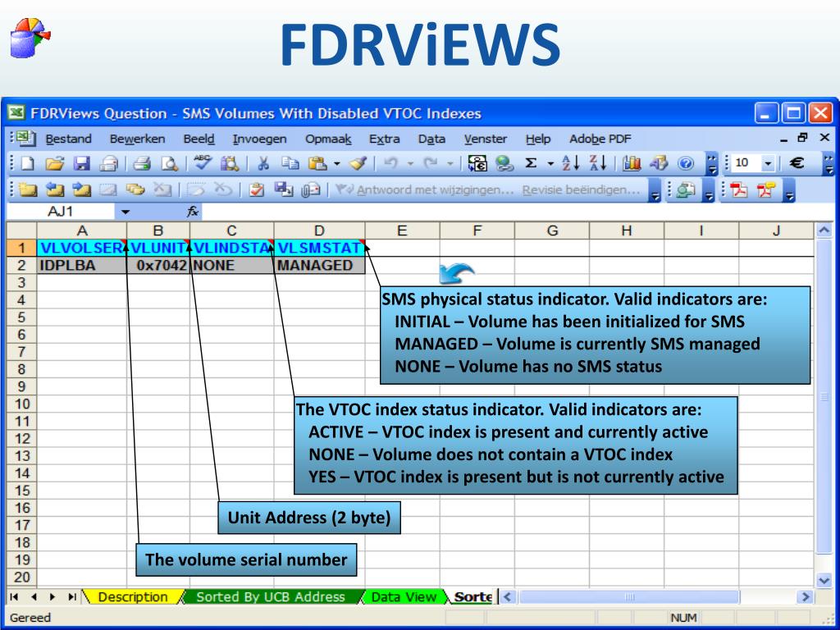Viewport: 840px width, 630px height.
Task: Select cell containing MANAGED
Action: 320,266
